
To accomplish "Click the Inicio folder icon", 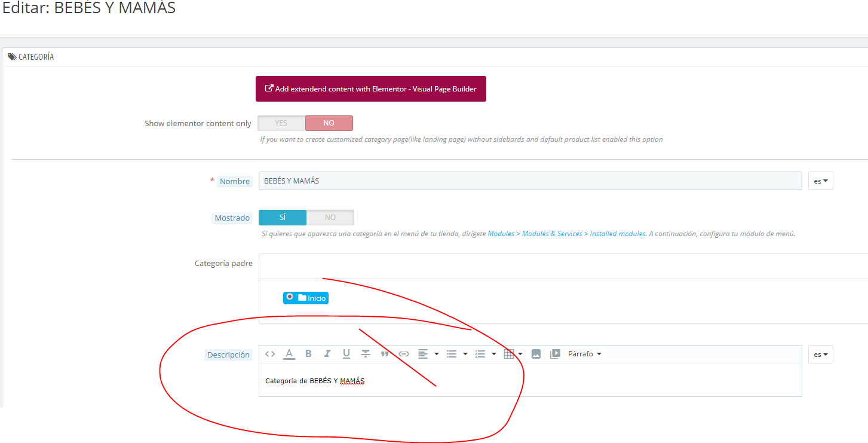I will point(302,298).
